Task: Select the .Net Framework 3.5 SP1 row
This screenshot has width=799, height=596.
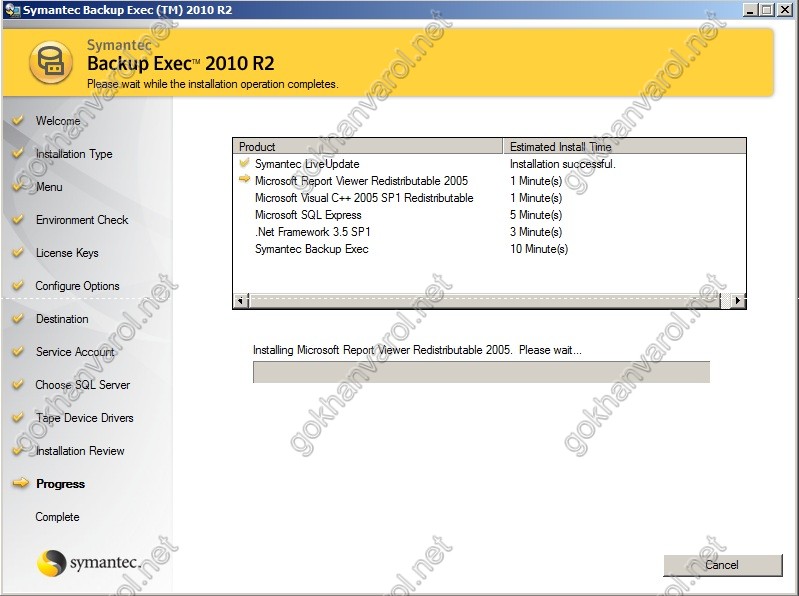Action: pos(313,232)
